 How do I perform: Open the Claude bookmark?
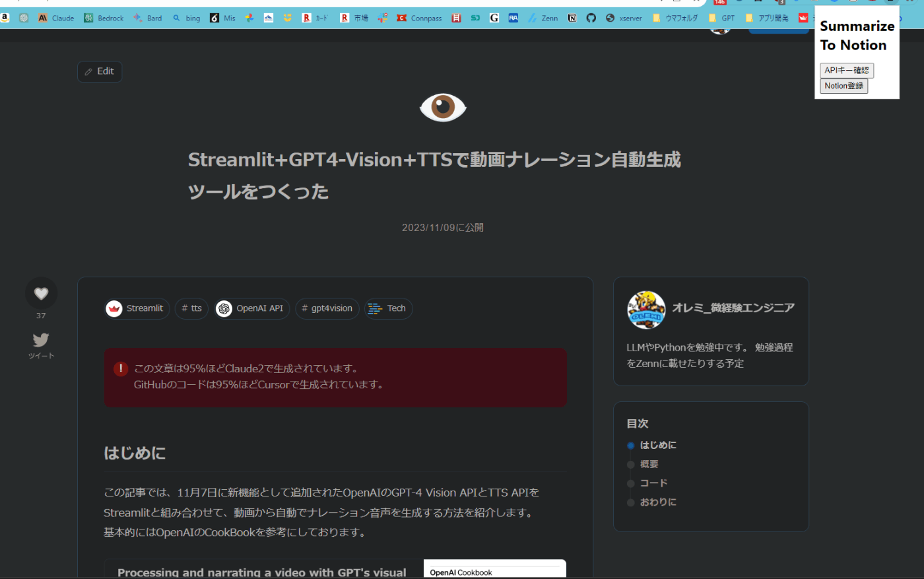(56, 18)
